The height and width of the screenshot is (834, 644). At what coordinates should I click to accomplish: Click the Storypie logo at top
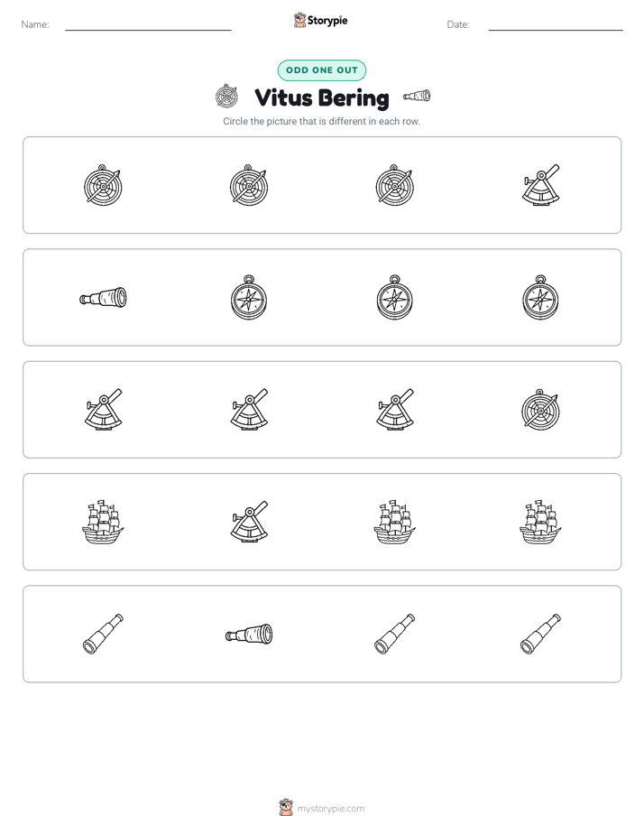tap(320, 20)
